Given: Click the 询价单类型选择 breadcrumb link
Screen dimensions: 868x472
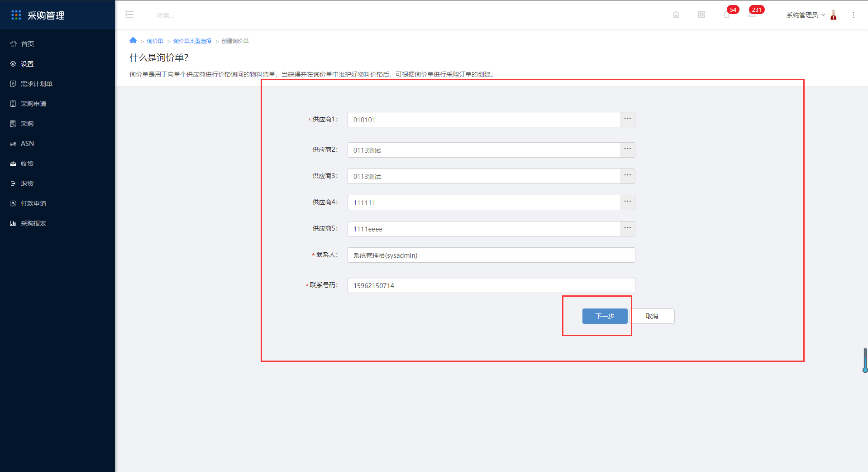Looking at the screenshot, I should point(192,41).
